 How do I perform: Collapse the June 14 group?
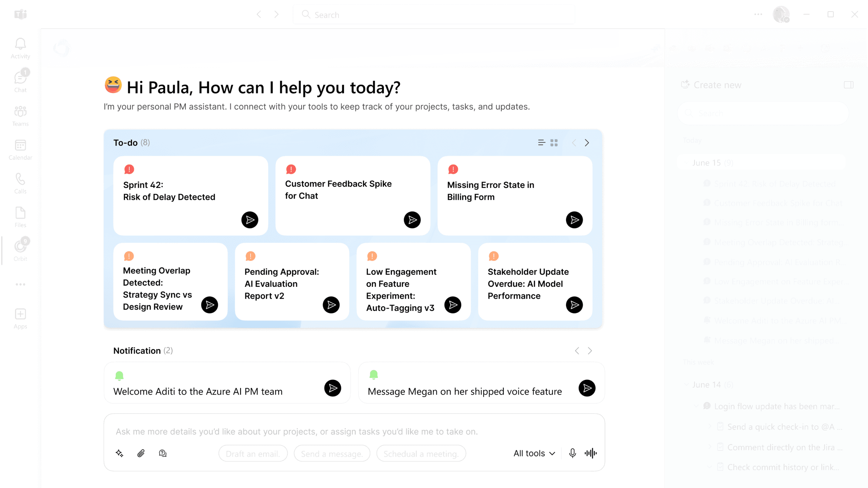click(x=686, y=384)
